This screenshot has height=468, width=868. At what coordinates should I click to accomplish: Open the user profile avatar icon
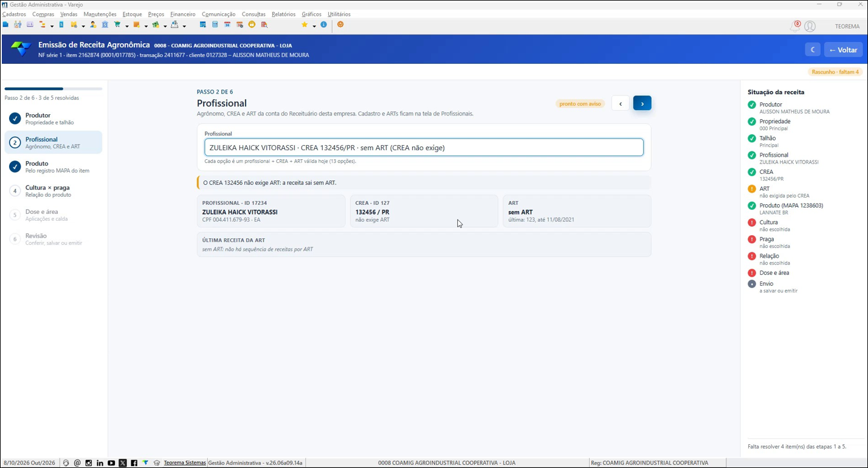click(810, 26)
